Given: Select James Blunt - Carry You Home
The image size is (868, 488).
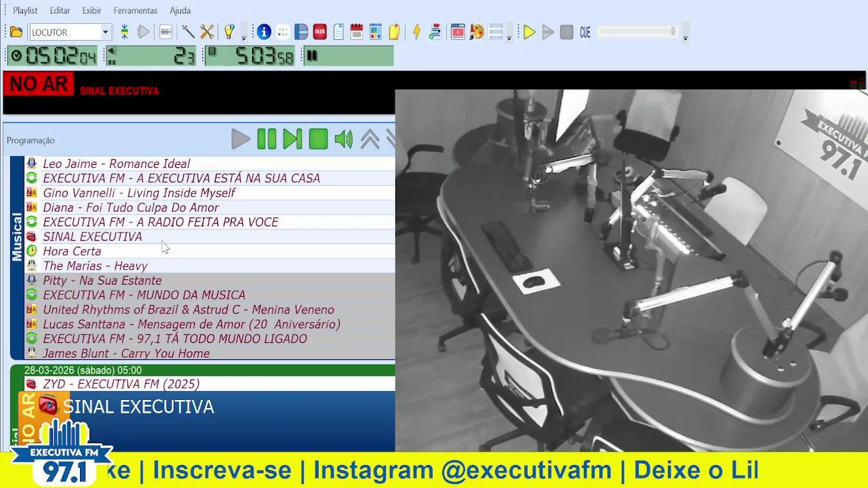Looking at the screenshot, I should pos(210,353).
